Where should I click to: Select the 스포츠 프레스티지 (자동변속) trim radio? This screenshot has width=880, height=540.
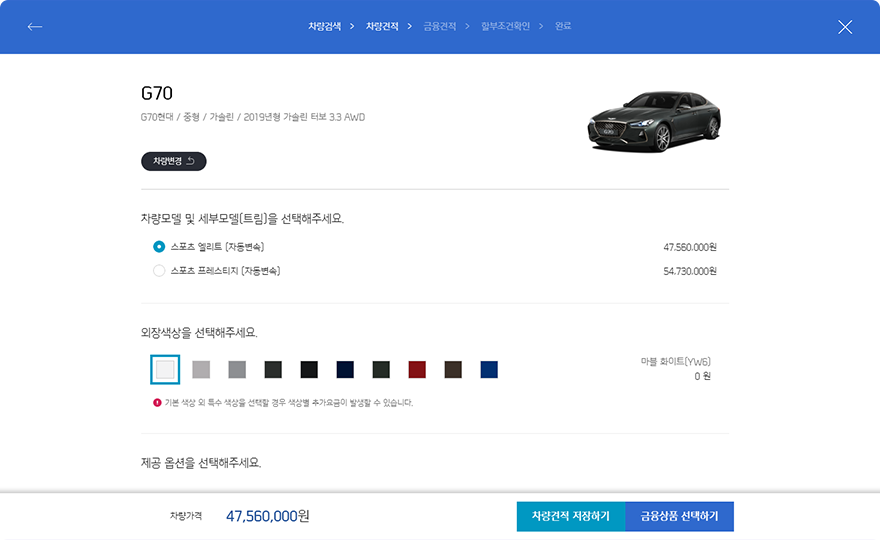click(159, 271)
